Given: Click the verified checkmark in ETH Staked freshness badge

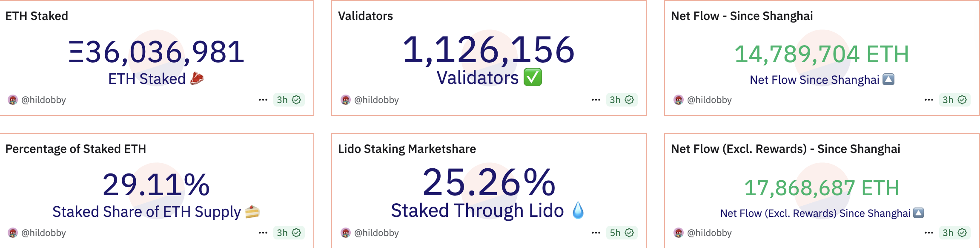Looking at the screenshot, I should [x=297, y=100].
